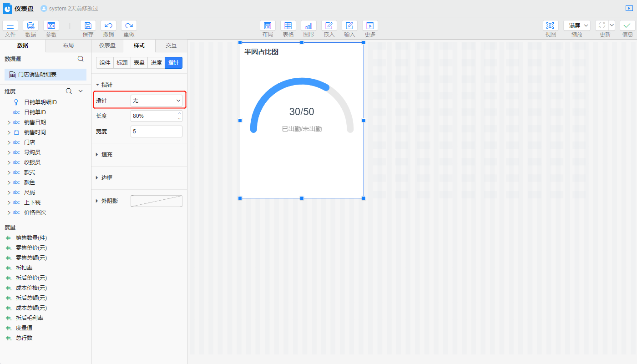Screen dimensions: 637x364
Task: Insert a Chart (图形) component
Action: coord(308,26)
